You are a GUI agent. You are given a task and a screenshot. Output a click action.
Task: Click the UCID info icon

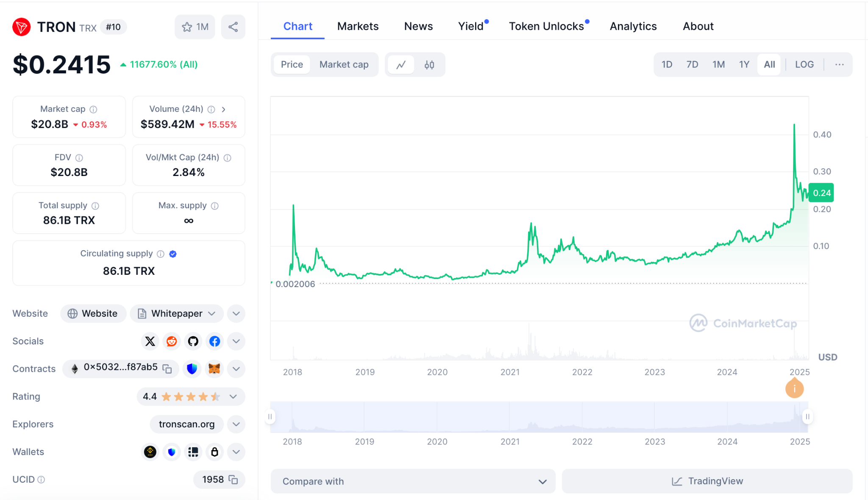(41, 480)
